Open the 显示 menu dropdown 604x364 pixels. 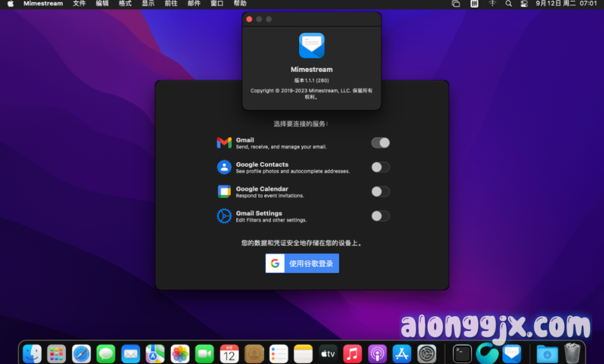coord(148,4)
